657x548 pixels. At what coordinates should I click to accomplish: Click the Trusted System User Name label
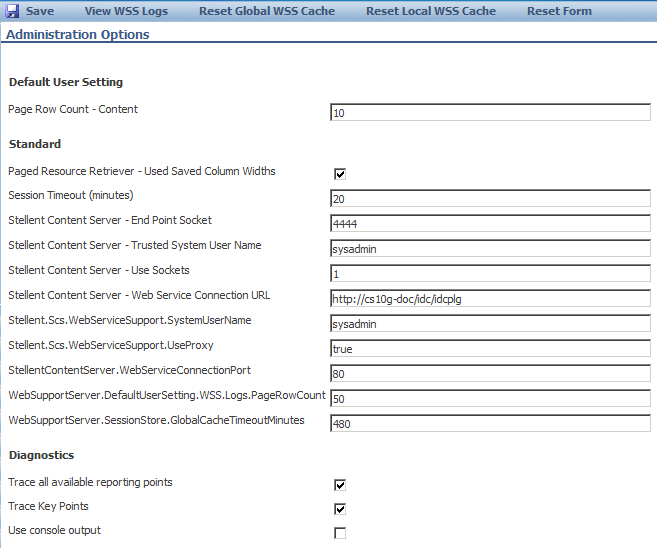(135, 245)
